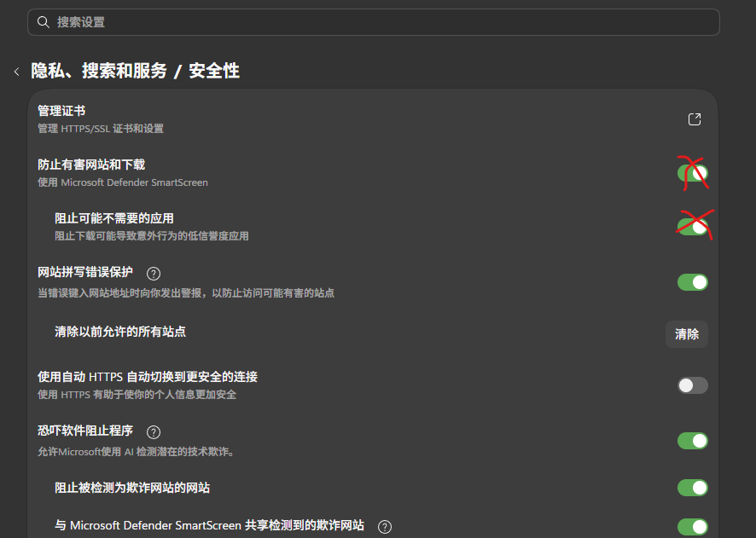Disable 网站拼写错误保护 switch

pyautogui.click(x=693, y=282)
